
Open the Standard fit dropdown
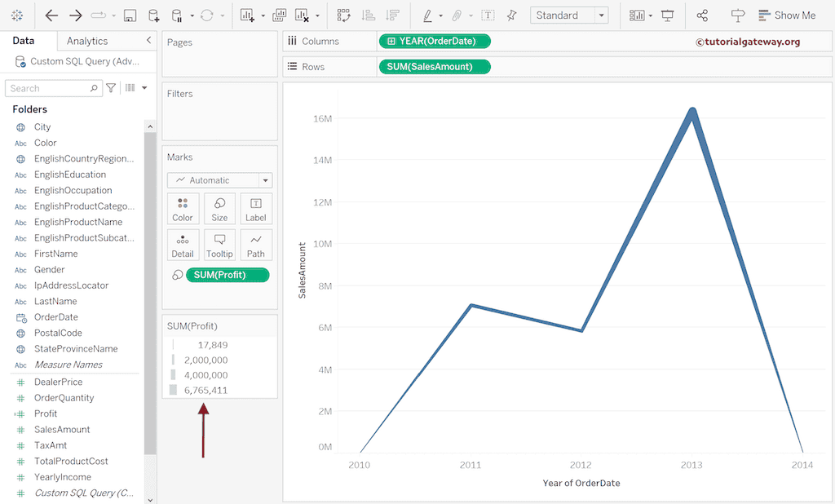(602, 15)
